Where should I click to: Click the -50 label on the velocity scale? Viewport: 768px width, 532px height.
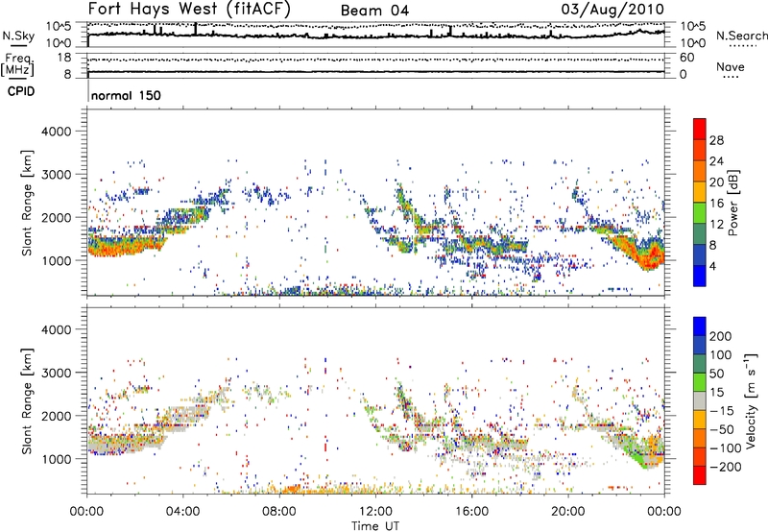point(722,430)
